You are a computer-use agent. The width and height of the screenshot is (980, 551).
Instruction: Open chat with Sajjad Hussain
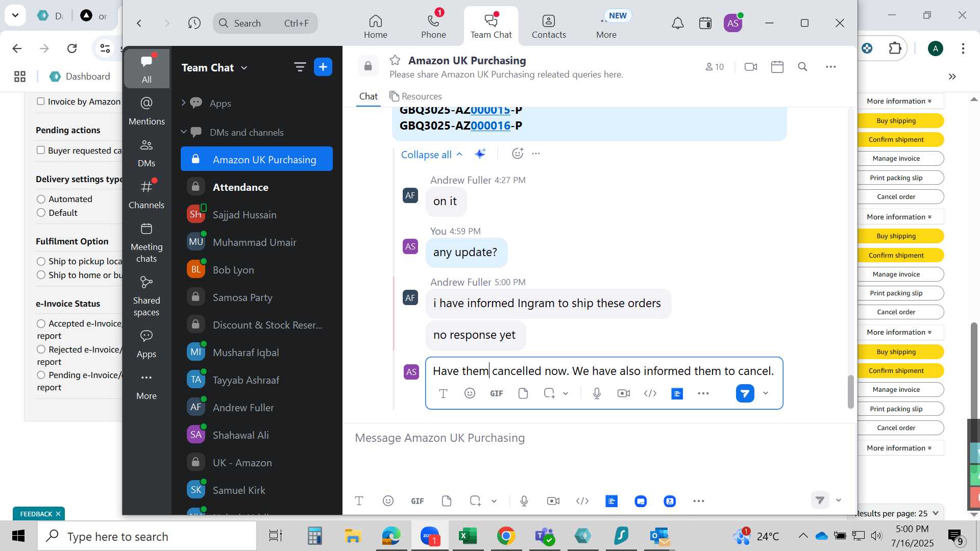(257, 215)
